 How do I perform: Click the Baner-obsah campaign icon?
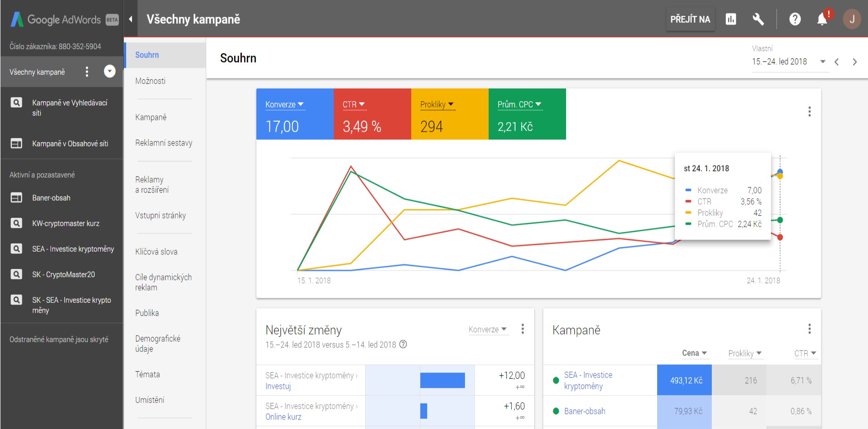pos(16,198)
